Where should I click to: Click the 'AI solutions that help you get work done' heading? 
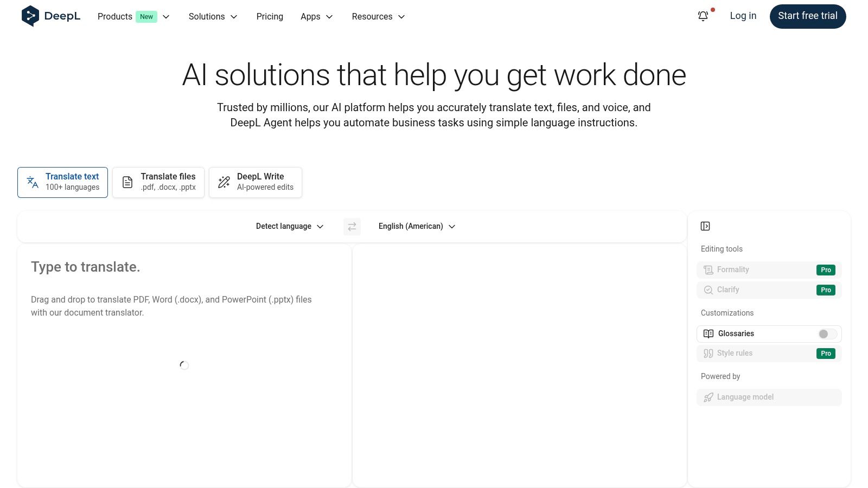coord(434,75)
